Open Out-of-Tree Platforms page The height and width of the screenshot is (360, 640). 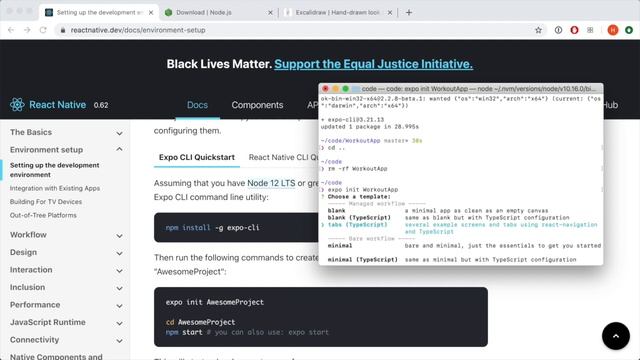pyautogui.click(x=43, y=215)
